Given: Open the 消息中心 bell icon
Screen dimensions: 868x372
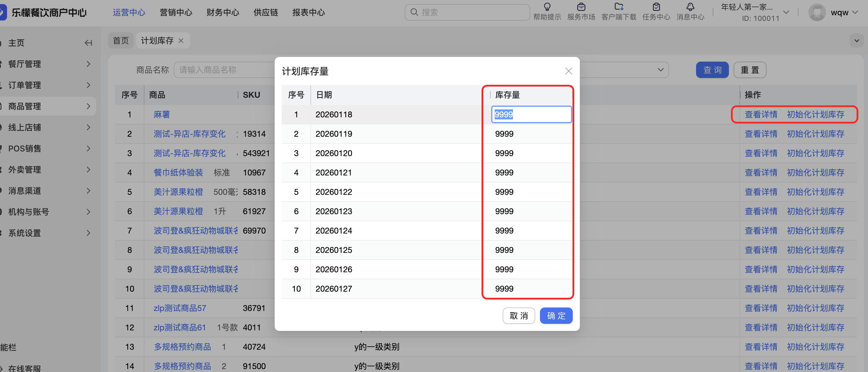Looking at the screenshot, I should tap(690, 7).
